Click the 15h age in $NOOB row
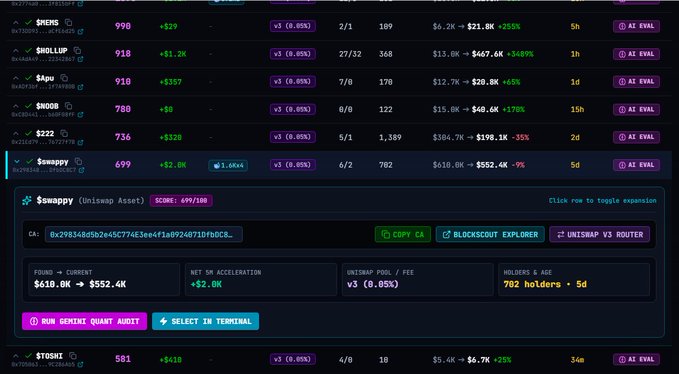Image resolution: width=679 pixels, height=374 pixels. tap(577, 110)
